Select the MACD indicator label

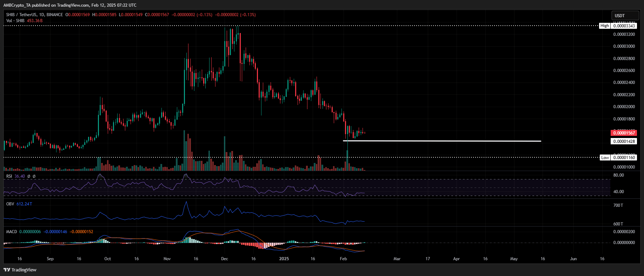pyautogui.click(x=12, y=232)
